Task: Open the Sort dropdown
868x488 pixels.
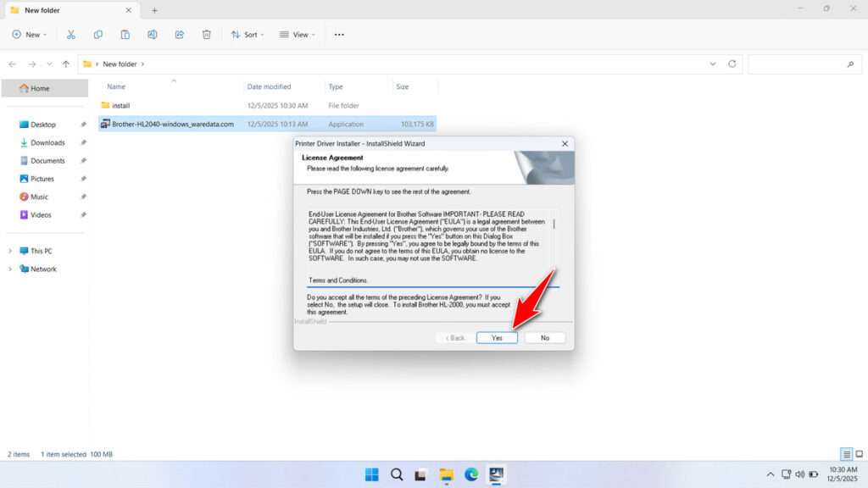Action: pos(247,34)
